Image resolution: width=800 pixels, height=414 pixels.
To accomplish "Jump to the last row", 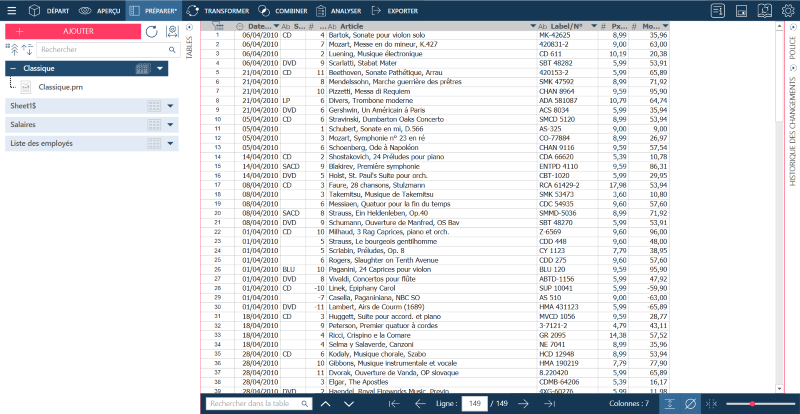I will 549,404.
